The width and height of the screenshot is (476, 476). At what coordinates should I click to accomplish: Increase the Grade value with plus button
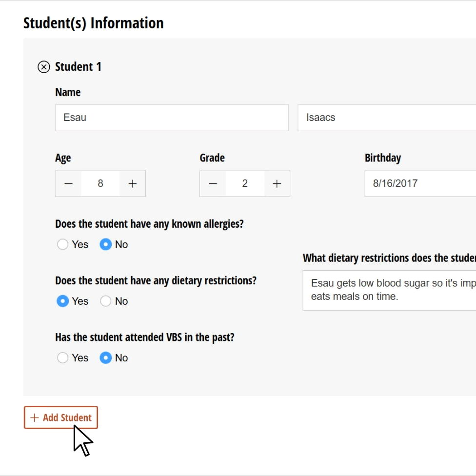(277, 184)
